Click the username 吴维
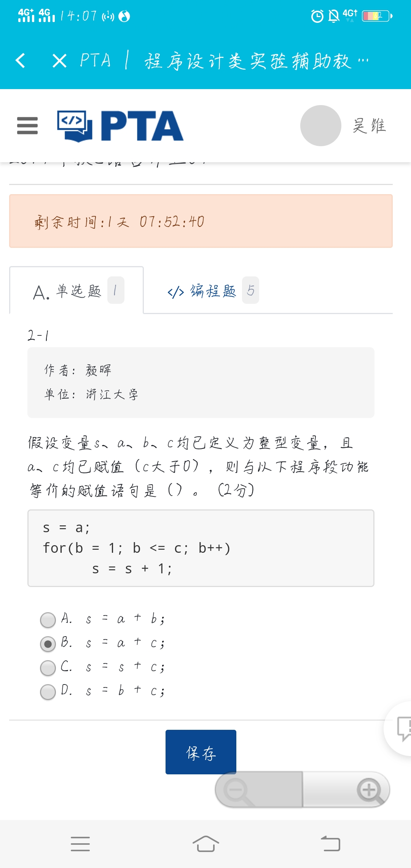 pos(369,126)
